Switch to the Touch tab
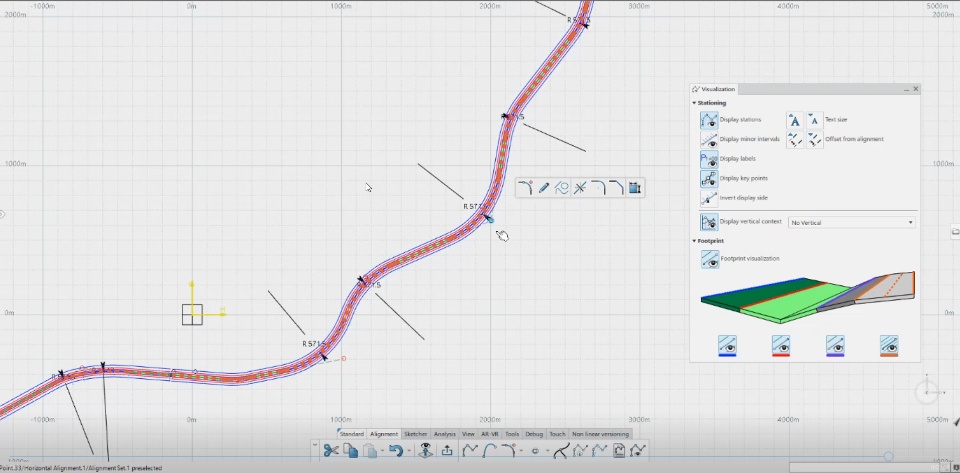Screen dimensions: 960x473 [557, 434]
